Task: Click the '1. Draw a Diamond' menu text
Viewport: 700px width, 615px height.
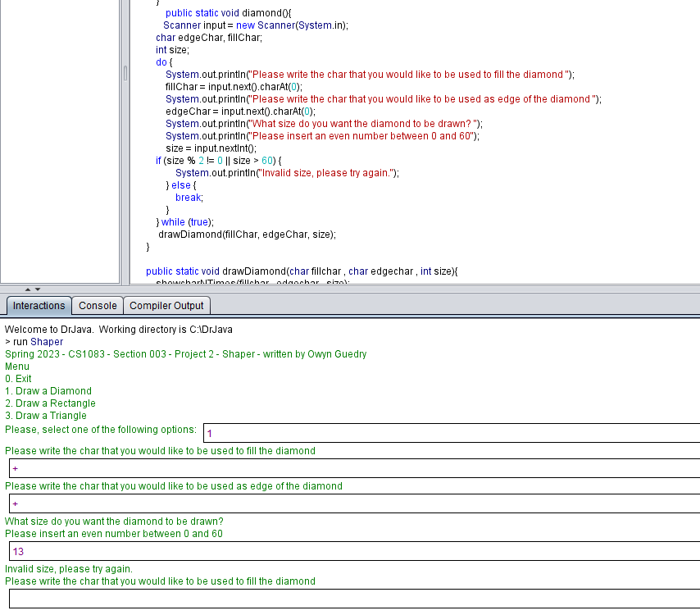Action: 49,390
